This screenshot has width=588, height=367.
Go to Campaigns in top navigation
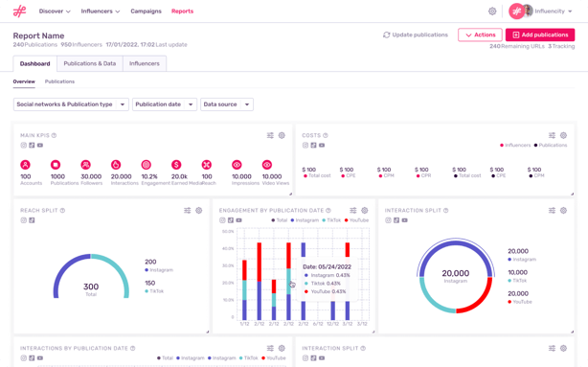pos(146,11)
